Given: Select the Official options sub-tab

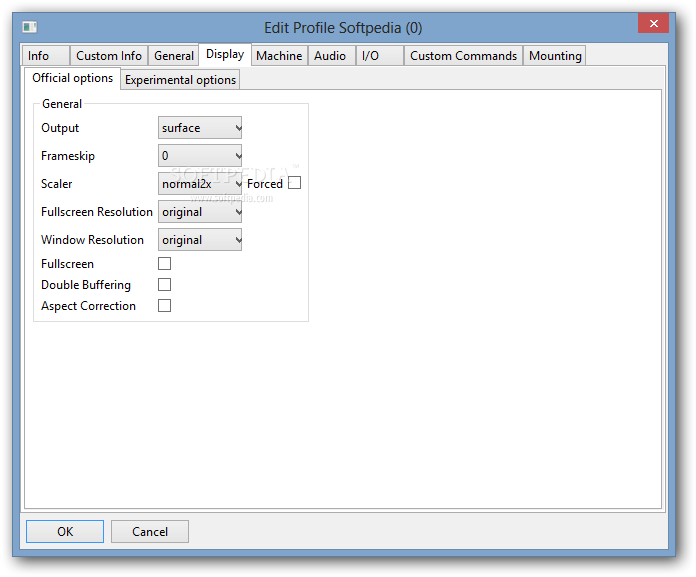Looking at the screenshot, I should pos(72,79).
